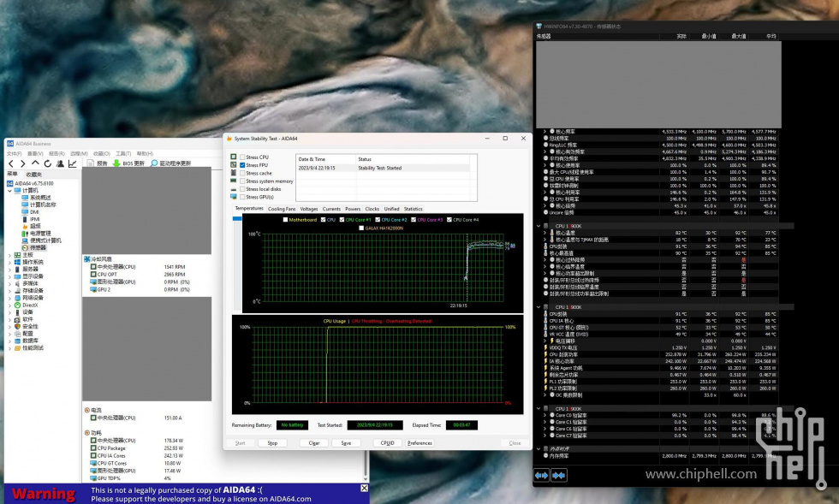Screen dimensions: 839x504
Task: Expand the 安全性 tree node
Action: [x=9, y=326]
